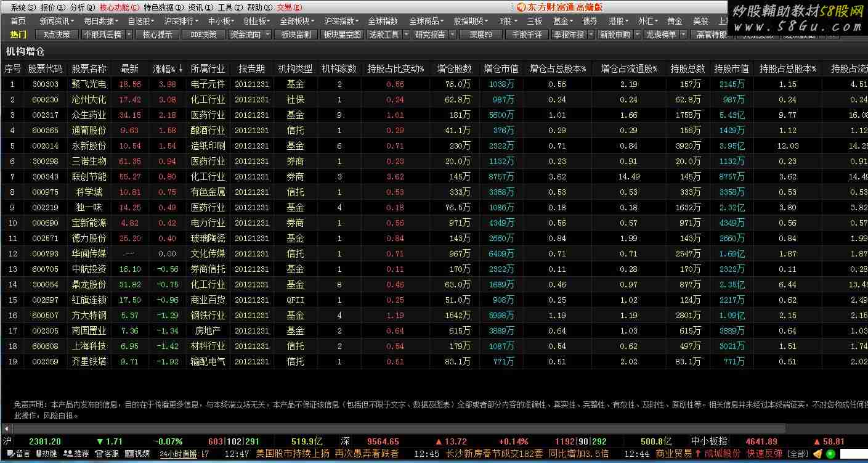Image resolution: width=868 pixels, height=463 pixels.
Task: Open the arrow next to 新股申购
Action: pos(636,35)
